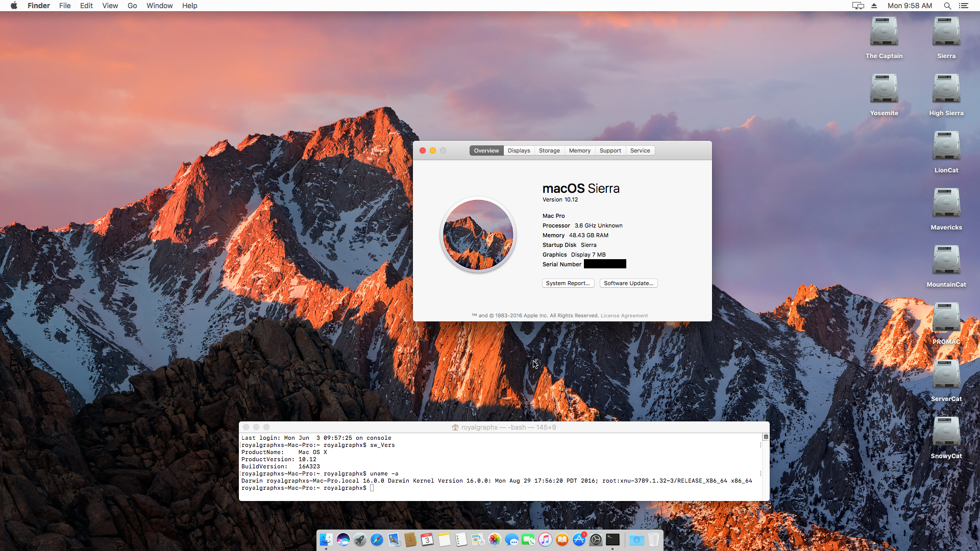The image size is (980, 551).
Task: Open yellow Notes icon in Dock
Action: point(444,539)
